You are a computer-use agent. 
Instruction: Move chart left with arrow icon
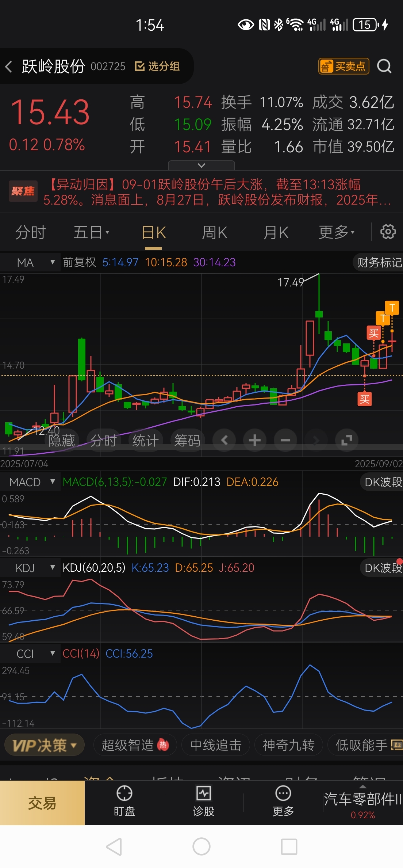click(224, 440)
